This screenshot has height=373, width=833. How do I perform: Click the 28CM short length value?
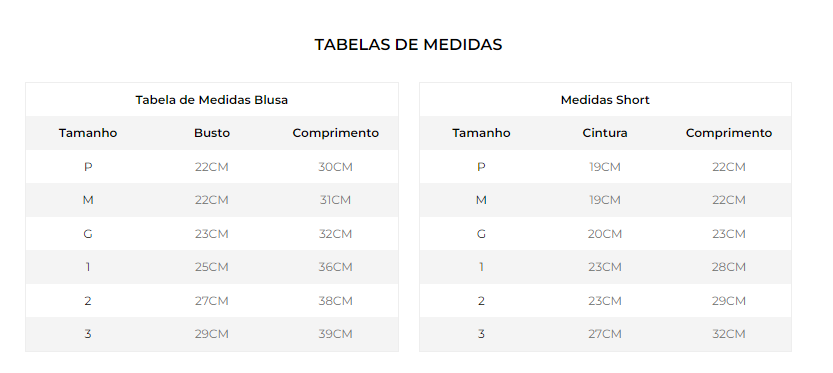coord(729,267)
